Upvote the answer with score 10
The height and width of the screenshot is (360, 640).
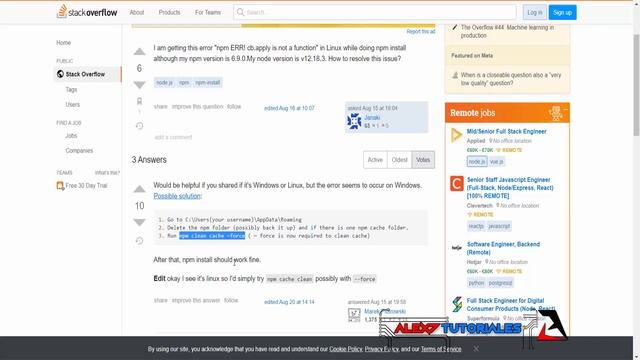click(139, 189)
